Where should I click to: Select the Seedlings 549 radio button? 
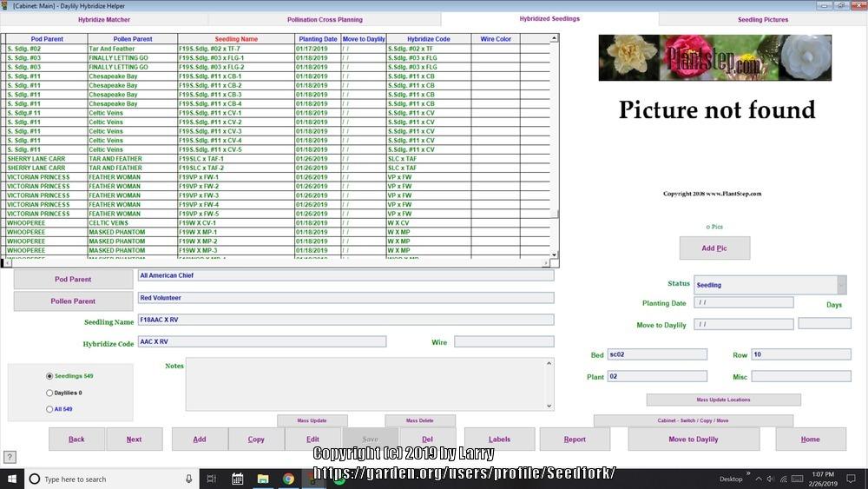click(49, 376)
